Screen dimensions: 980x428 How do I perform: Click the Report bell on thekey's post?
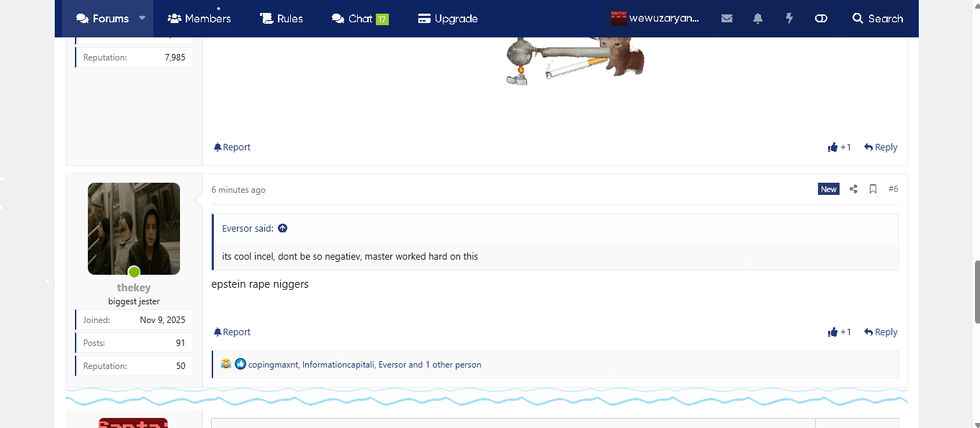232,332
